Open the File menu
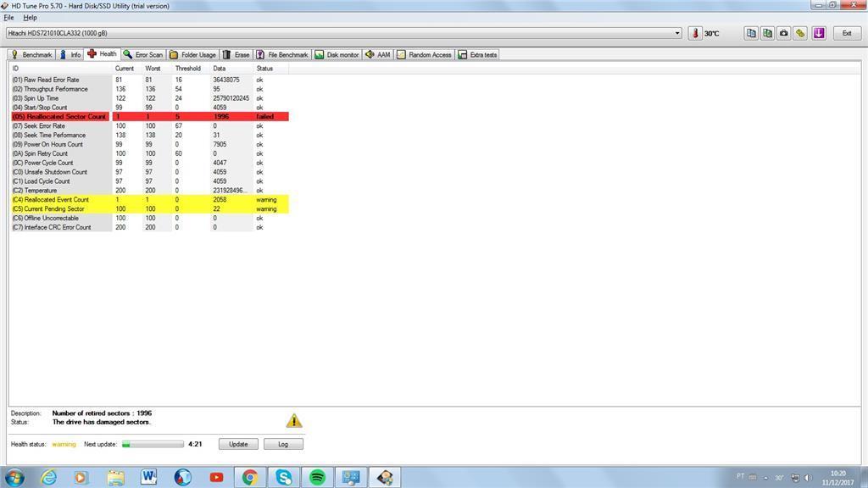This screenshot has height=488, width=868. click(8, 18)
